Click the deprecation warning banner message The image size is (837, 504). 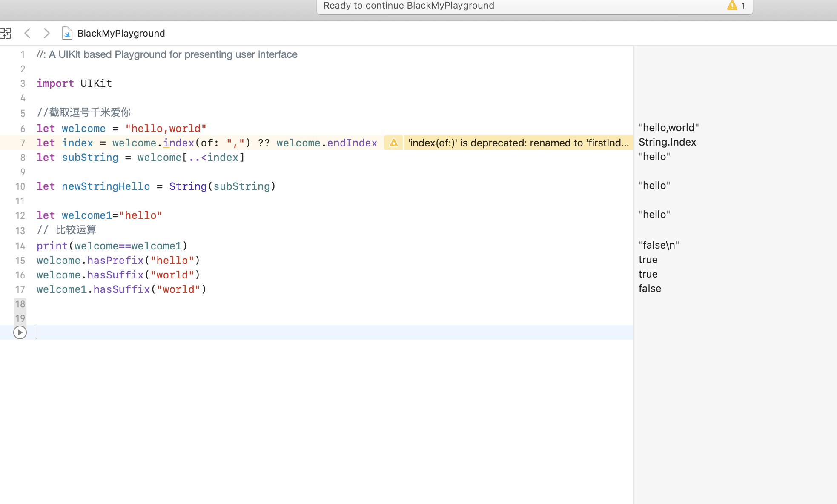517,143
